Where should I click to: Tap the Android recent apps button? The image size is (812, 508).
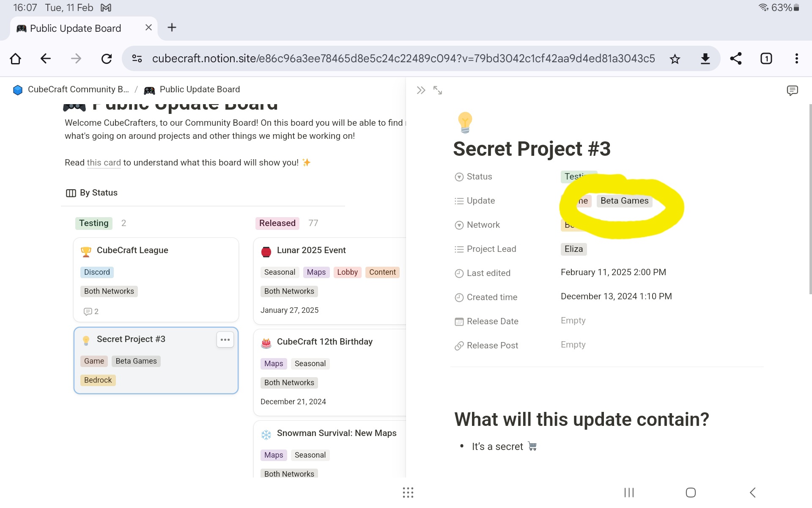(629, 492)
